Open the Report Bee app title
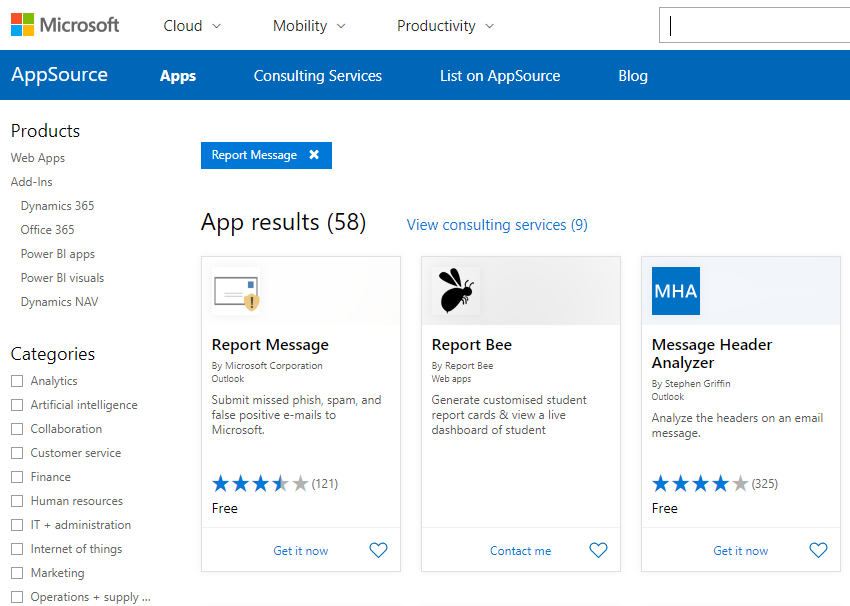The width and height of the screenshot is (850, 606). (x=472, y=345)
